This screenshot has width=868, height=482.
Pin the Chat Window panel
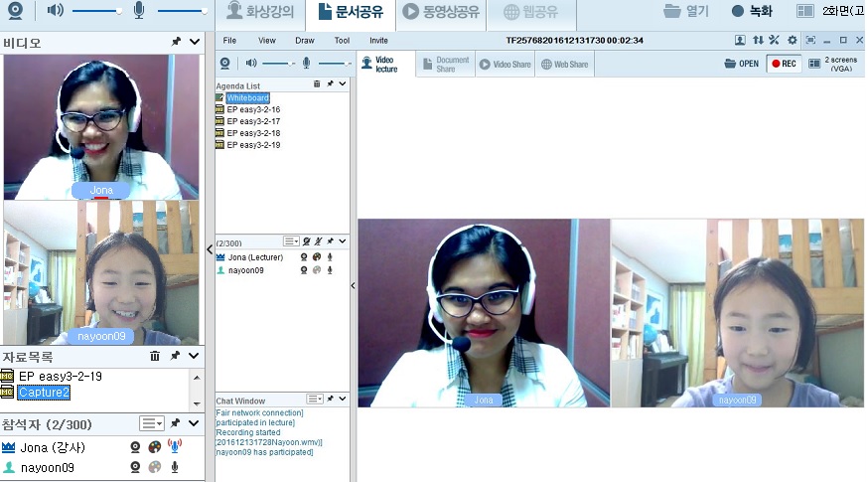[330, 399]
